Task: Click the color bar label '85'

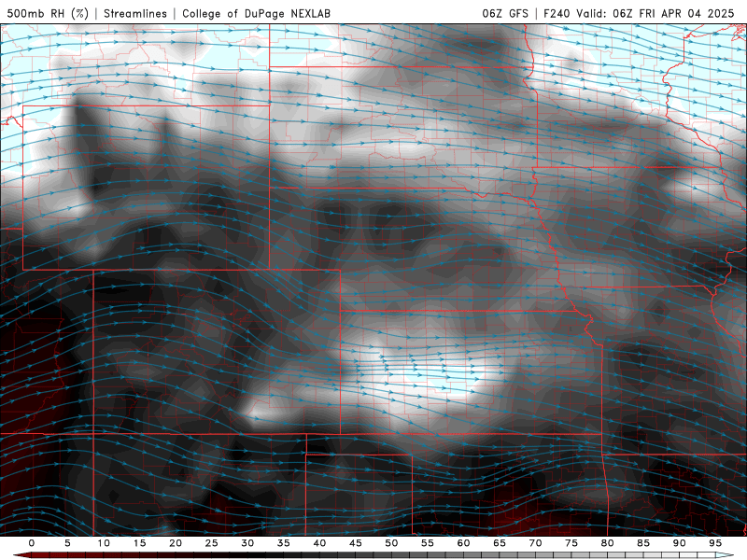Action: click(x=643, y=543)
